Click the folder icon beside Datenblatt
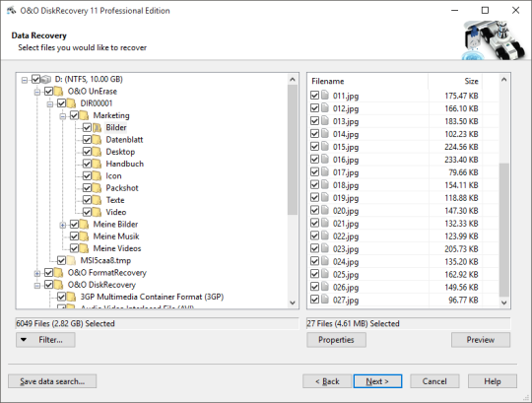The height and width of the screenshot is (403, 532). (97, 140)
